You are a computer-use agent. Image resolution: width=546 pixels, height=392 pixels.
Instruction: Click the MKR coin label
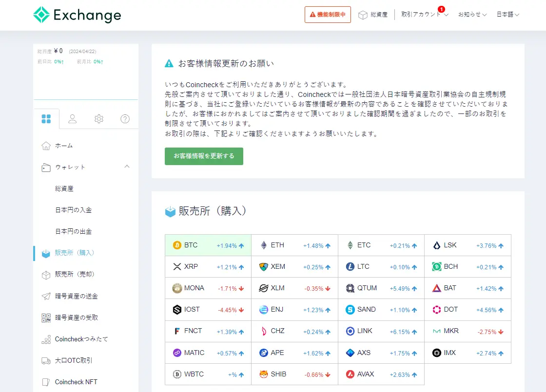pyautogui.click(x=451, y=331)
